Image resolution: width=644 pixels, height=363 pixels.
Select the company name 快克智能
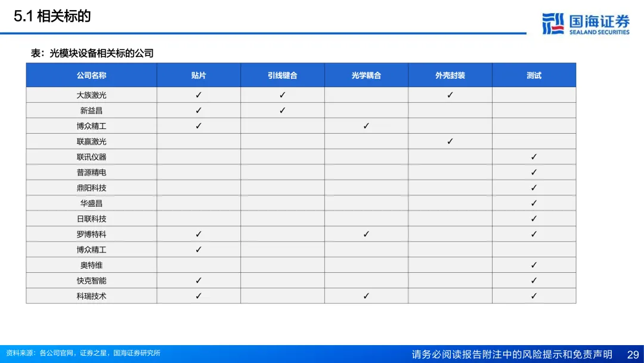[91, 281]
